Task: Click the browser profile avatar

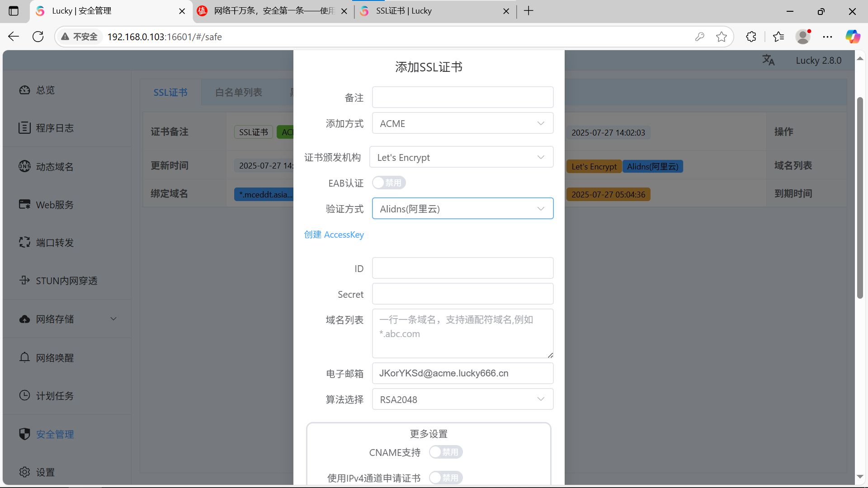Action: click(x=803, y=37)
